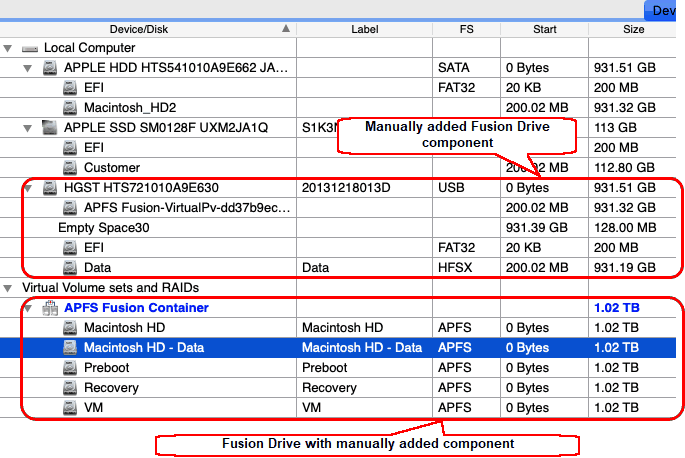Click the Customer partition icon
This screenshot has height=458, width=685.
[69, 168]
